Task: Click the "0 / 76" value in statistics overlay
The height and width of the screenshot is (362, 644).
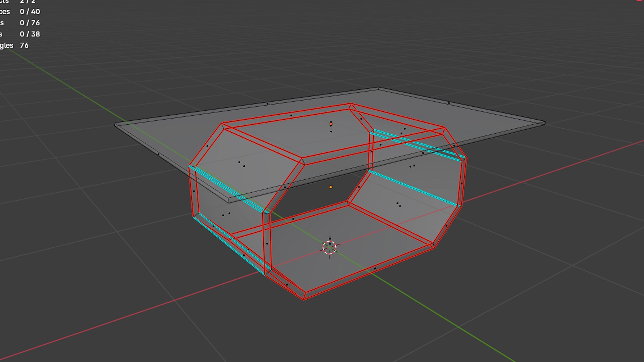Action: pyautogui.click(x=30, y=23)
